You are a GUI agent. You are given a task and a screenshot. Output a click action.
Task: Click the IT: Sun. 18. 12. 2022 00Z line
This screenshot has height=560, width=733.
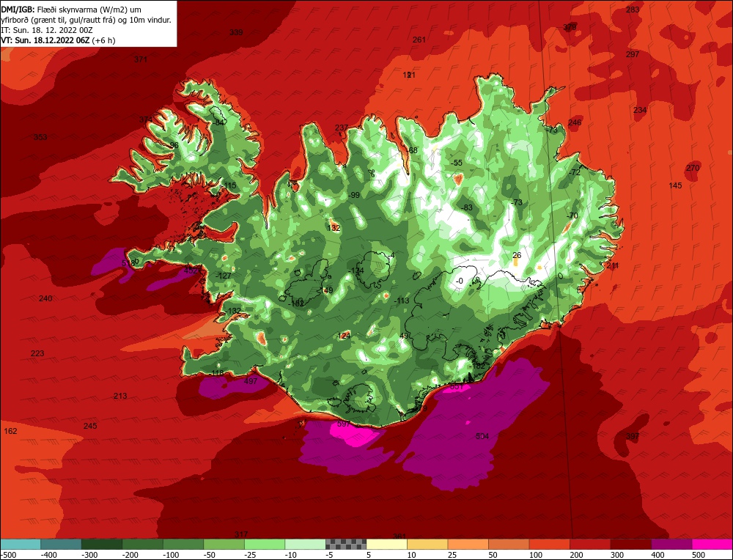pyautogui.click(x=47, y=30)
